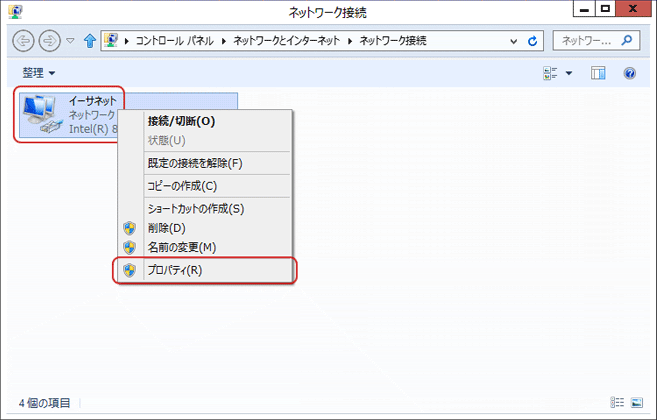
Task: Click the change view icon
Action: tap(550, 73)
